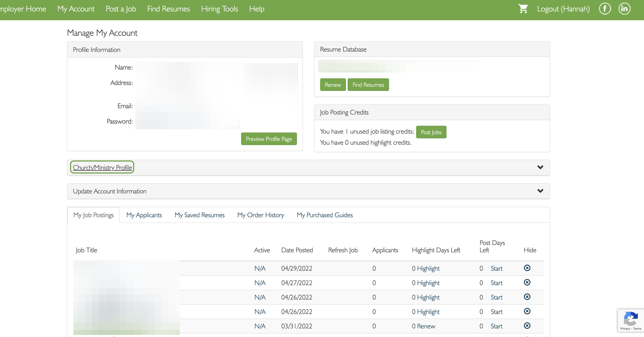The width and height of the screenshot is (644, 337).
Task: Click the Renew resume database button
Action: point(333,85)
